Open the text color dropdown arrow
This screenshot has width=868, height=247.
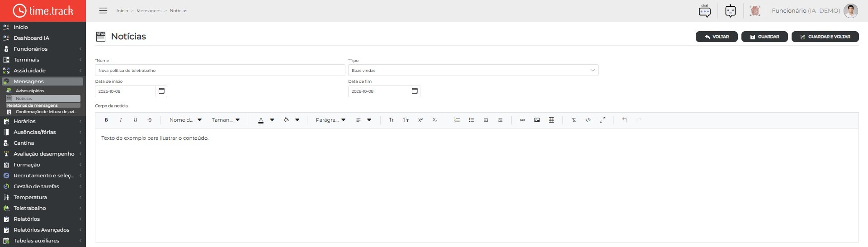(272, 120)
